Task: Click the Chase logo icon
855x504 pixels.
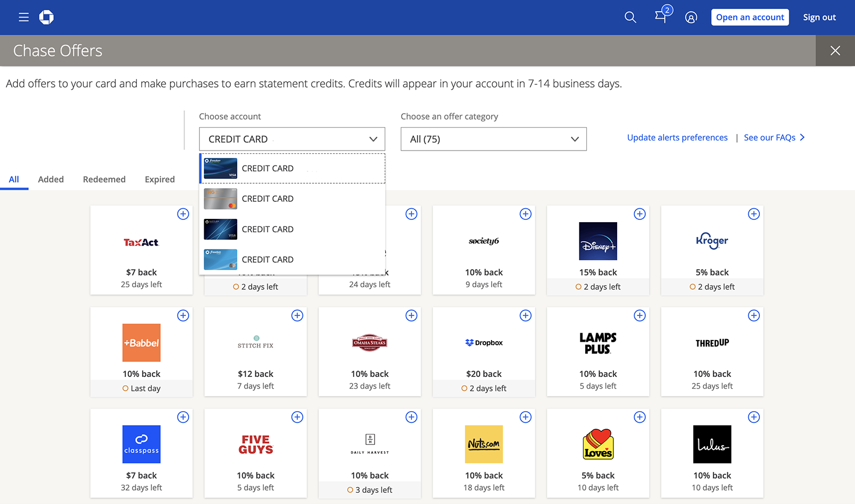Action: click(x=46, y=18)
